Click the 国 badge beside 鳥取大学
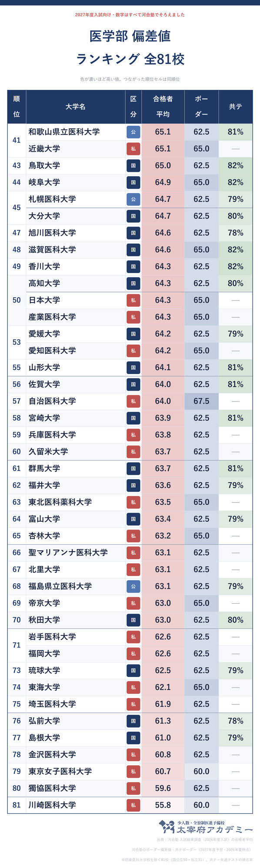The image size is (260, 868). pos(133,166)
